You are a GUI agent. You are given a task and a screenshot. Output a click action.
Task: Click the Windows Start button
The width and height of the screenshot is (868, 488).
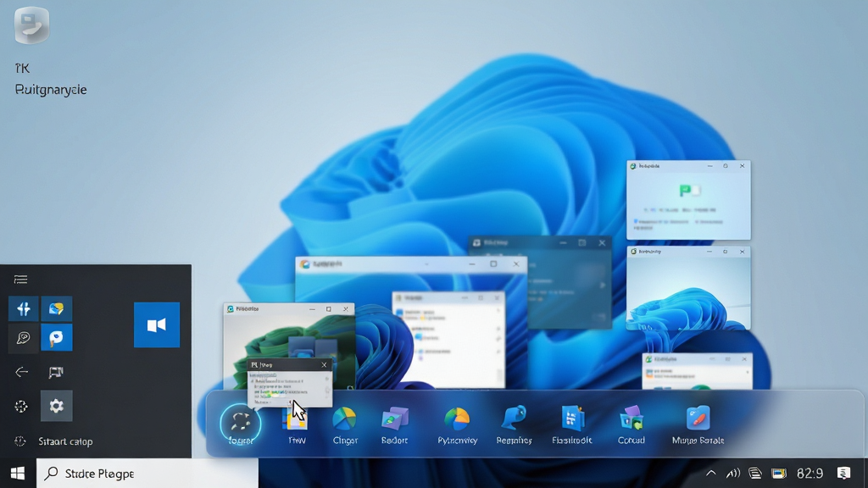click(x=18, y=473)
